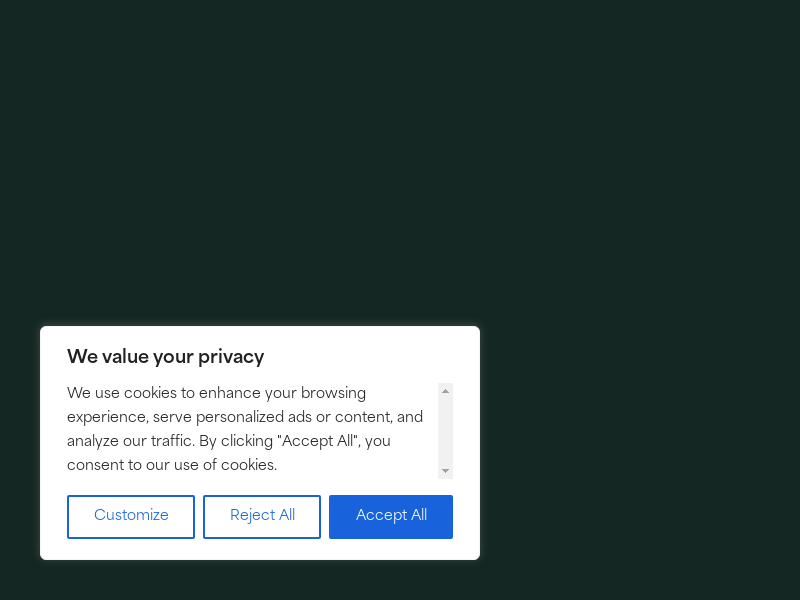Open the Customize cookie settings
Viewport: 800px width, 600px height.
click(x=131, y=516)
